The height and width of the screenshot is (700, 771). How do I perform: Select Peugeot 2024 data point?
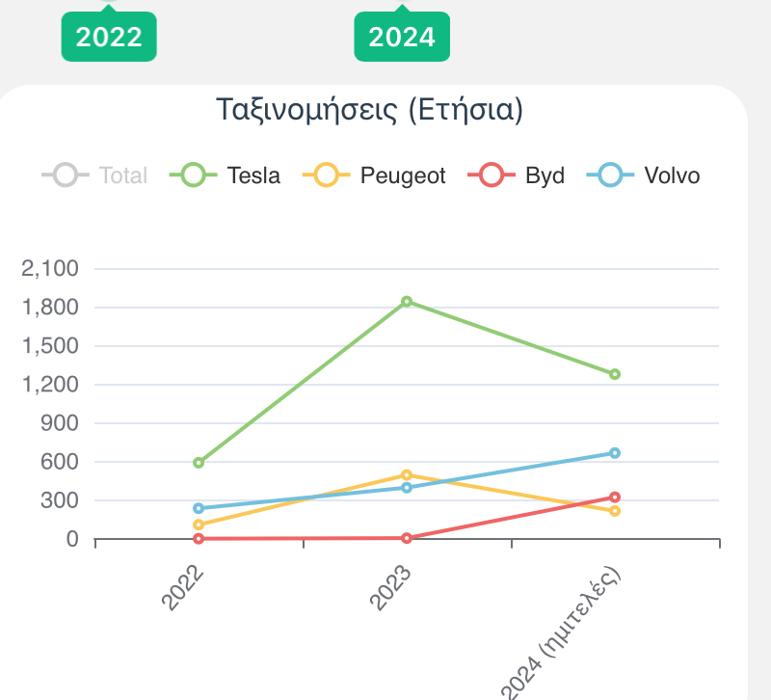point(615,511)
